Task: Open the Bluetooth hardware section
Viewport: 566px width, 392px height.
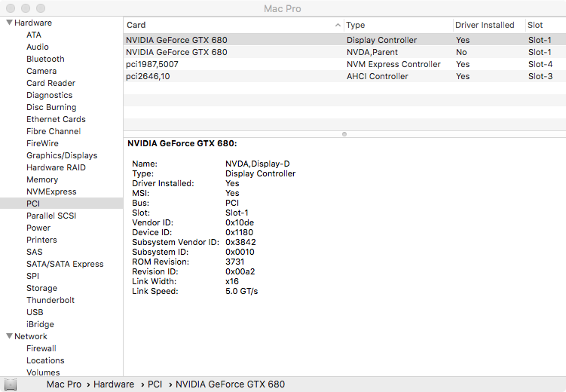Action: (x=45, y=59)
